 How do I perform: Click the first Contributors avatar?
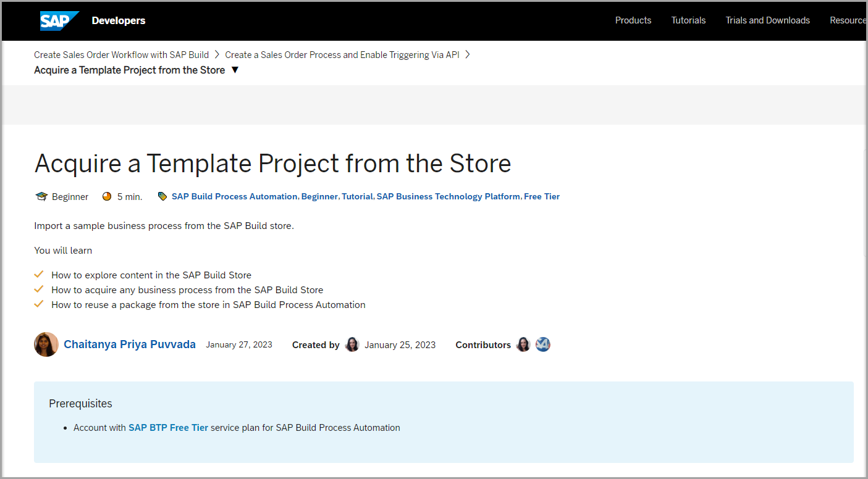(523, 344)
